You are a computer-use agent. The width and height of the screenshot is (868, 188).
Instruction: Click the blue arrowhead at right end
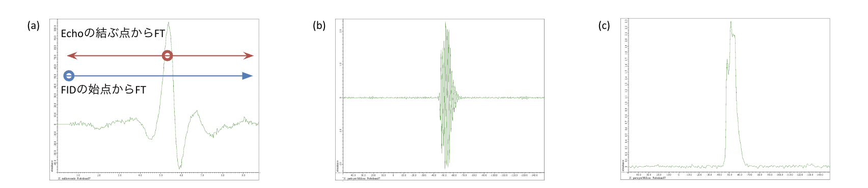tap(248, 76)
